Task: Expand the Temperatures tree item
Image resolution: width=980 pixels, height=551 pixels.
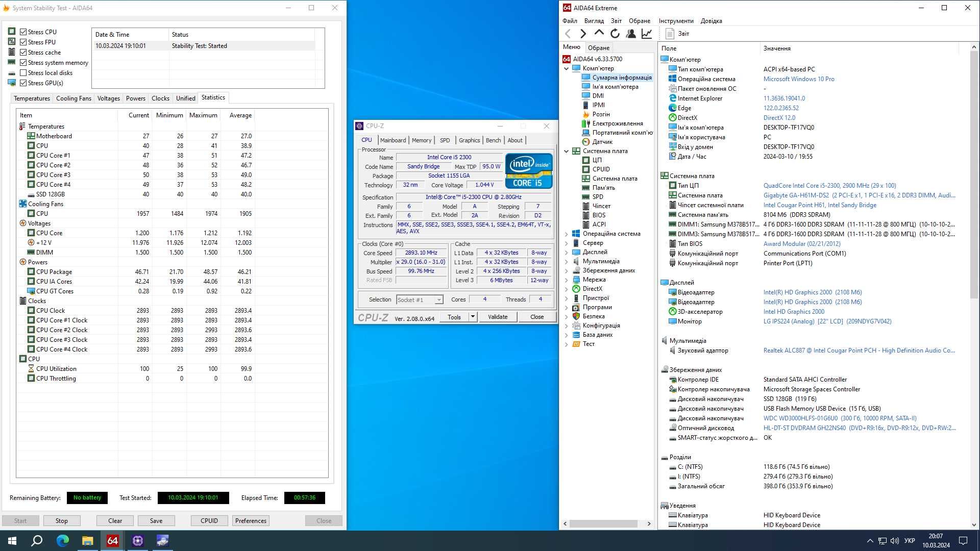Action: click(46, 127)
